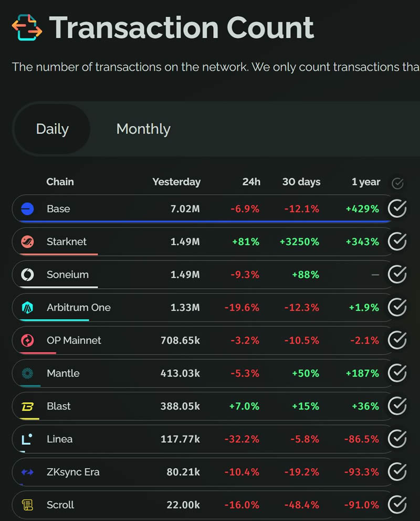Click the Soneium chain logo icon
Screen dimensions: 420x521
[27, 275]
